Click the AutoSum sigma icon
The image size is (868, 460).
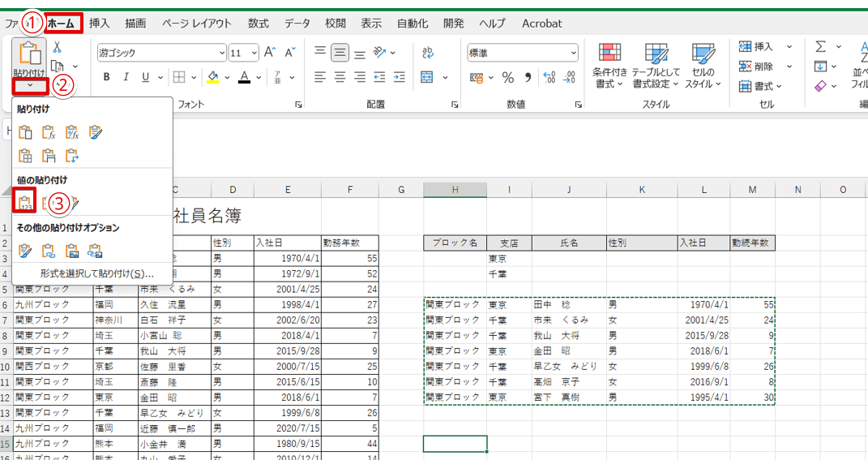[x=821, y=46]
